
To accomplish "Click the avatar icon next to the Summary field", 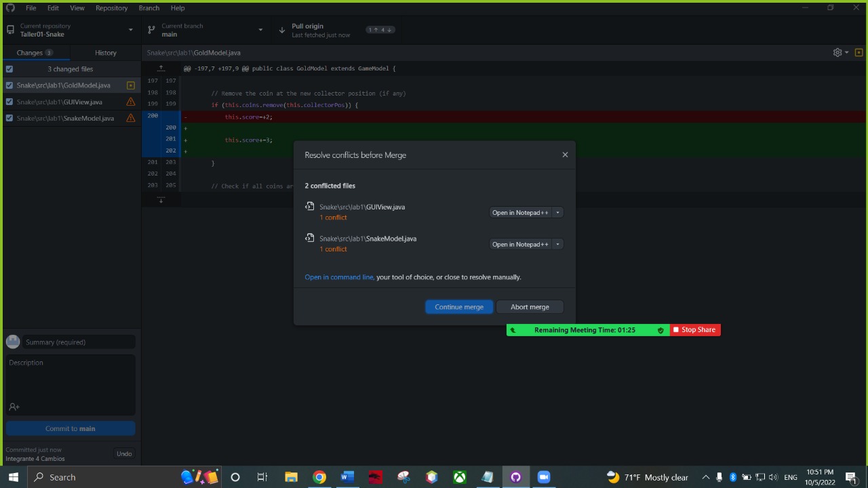I will coord(12,341).
